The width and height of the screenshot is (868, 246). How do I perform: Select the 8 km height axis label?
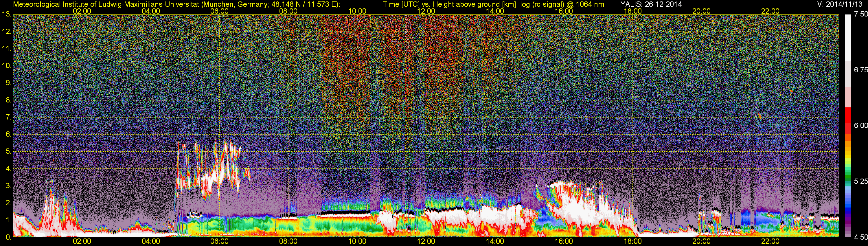tap(8, 100)
